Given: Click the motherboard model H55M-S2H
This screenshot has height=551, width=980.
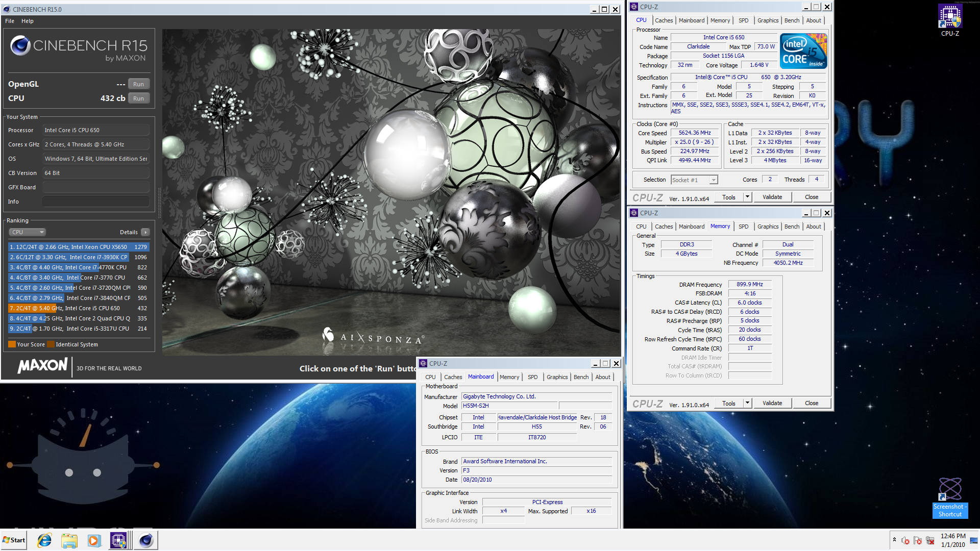Looking at the screenshot, I should pos(508,406).
